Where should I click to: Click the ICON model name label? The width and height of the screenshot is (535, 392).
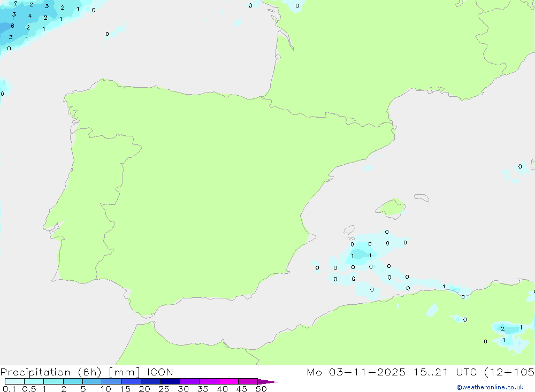(x=158, y=372)
